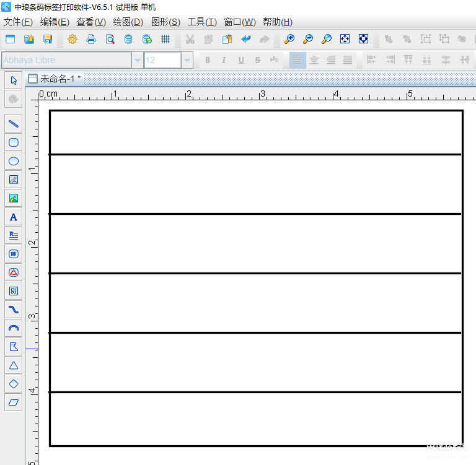The height and width of the screenshot is (465, 476).
Task: Select the text tool A
Action: pyautogui.click(x=14, y=217)
